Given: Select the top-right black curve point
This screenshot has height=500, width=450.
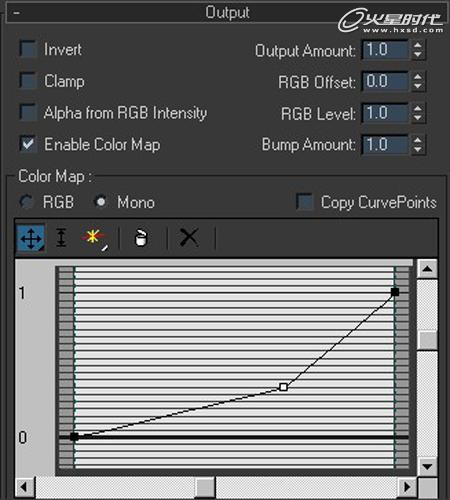Looking at the screenshot, I should click(395, 292).
